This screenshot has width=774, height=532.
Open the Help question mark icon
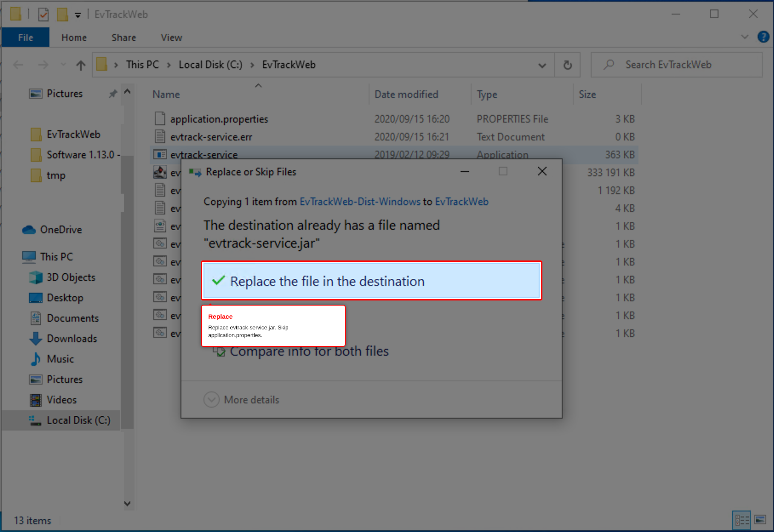(763, 37)
